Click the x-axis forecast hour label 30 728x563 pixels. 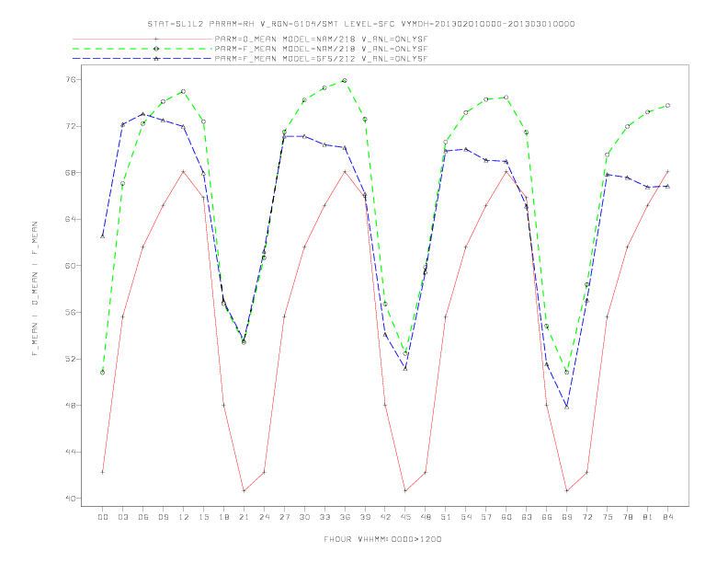304,517
